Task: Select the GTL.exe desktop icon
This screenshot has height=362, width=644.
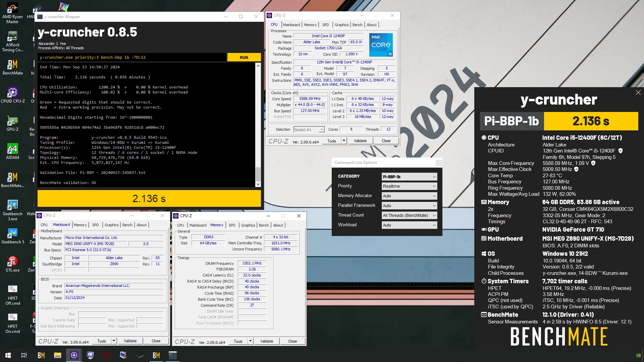Action: point(12,264)
